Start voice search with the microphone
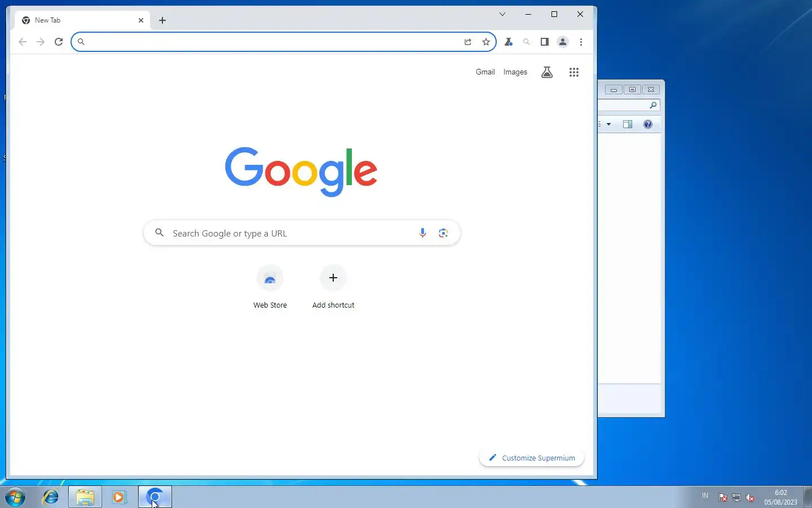 (422, 233)
